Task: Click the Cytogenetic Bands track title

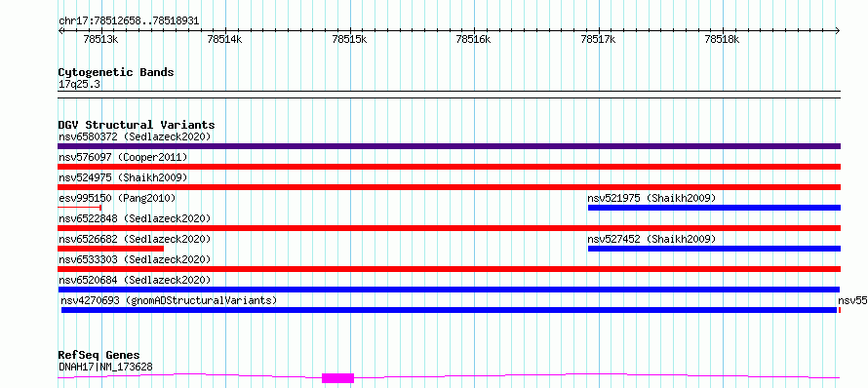Action: pos(116,72)
